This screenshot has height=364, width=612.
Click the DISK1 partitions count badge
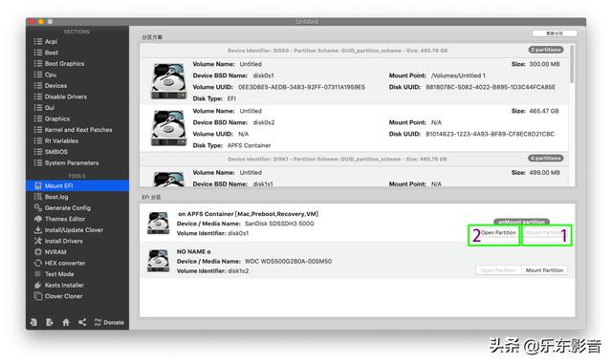point(546,158)
